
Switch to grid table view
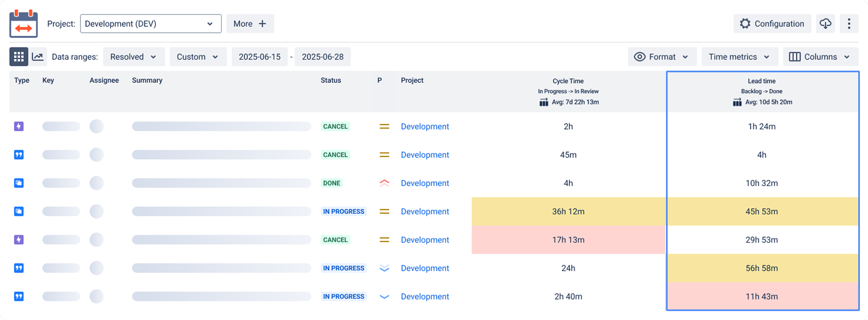19,57
